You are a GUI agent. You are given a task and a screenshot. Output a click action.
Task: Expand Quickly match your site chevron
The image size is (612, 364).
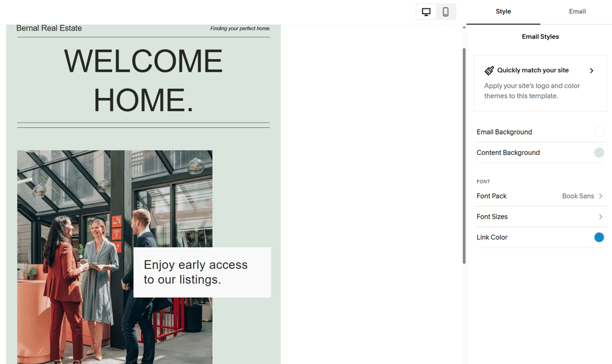tap(592, 71)
